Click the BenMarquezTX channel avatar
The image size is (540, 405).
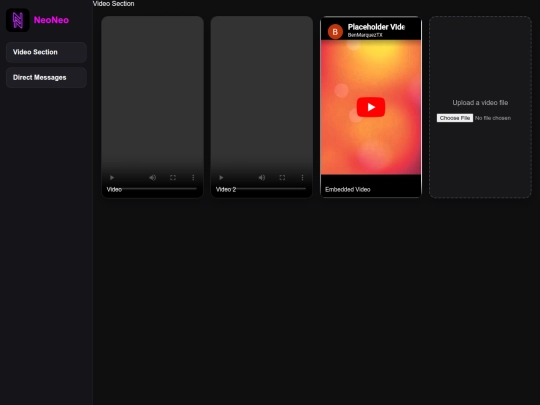pos(335,32)
